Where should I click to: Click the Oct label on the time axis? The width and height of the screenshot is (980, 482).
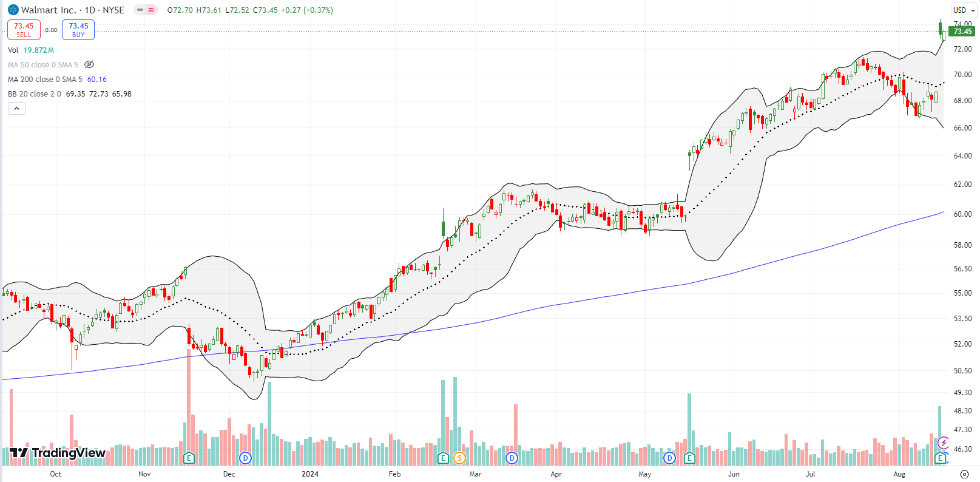(55, 474)
